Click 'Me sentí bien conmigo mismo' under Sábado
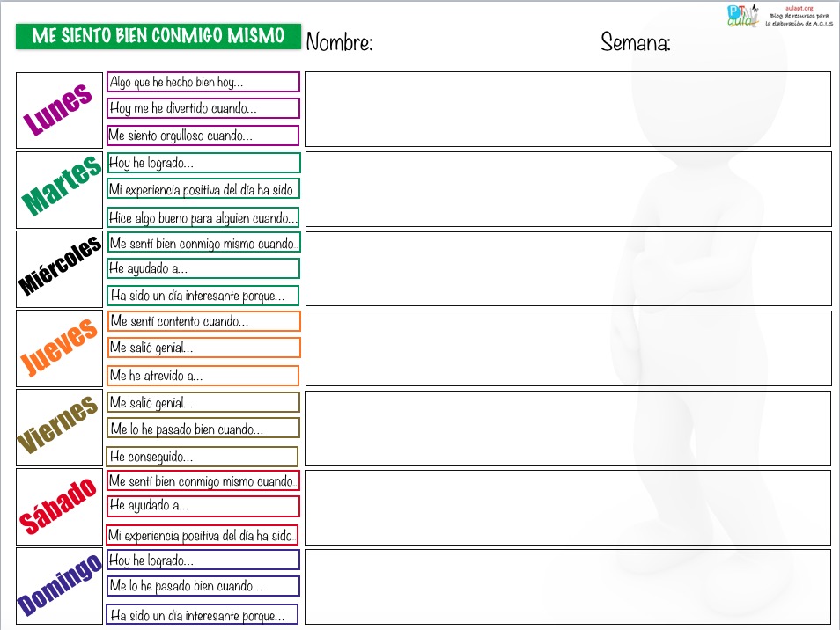The height and width of the screenshot is (630, 840). [x=203, y=480]
